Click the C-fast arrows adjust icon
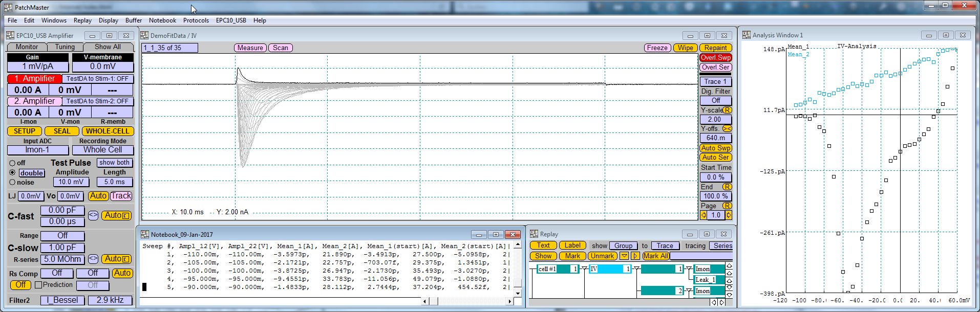 click(x=93, y=215)
